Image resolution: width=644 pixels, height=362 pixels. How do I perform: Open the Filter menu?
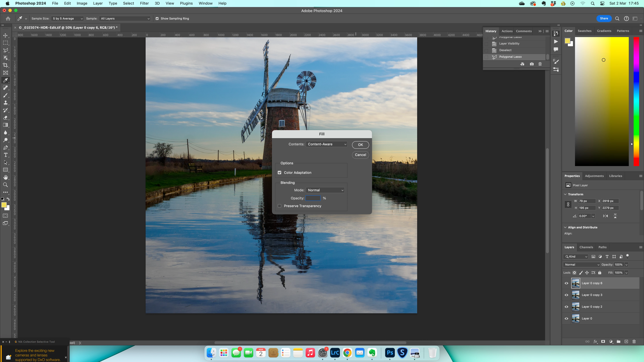click(x=144, y=3)
